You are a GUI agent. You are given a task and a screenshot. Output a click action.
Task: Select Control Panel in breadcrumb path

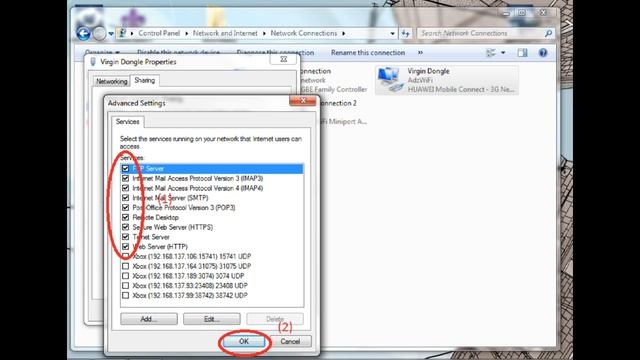pyautogui.click(x=159, y=33)
